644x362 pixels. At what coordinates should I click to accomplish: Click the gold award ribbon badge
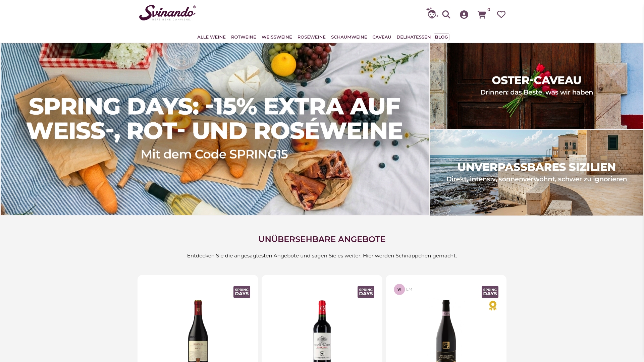click(x=493, y=306)
